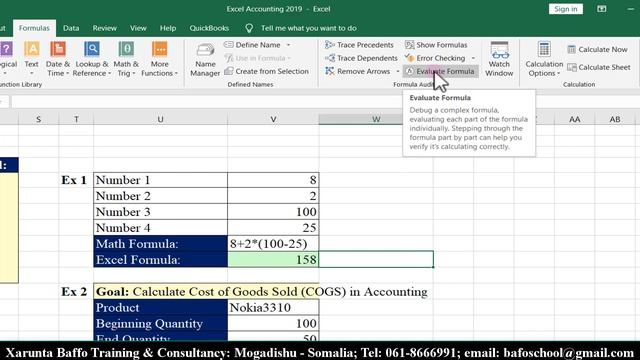Viewport: 640px width, 360px height.
Task: Select the Product label cell
Action: [160, 308]
